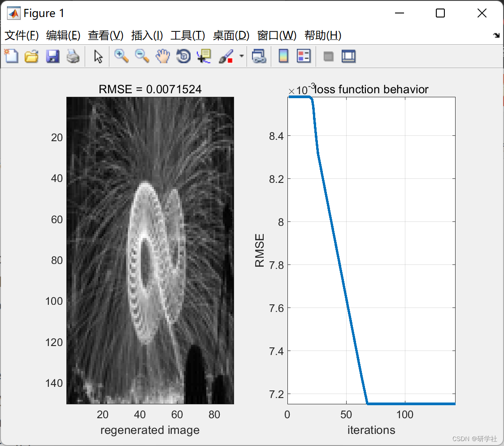This screenshot has width=504, height=446.
Task: Dock the figure using corner arrow
Action: (497, 35)
